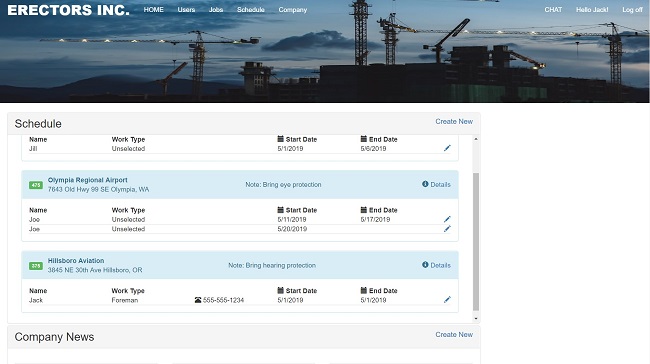Viewport: 650px width, 364px height.
Task: Click info icon for Olympia Regional Airport
Action: [x=425, y=184]
